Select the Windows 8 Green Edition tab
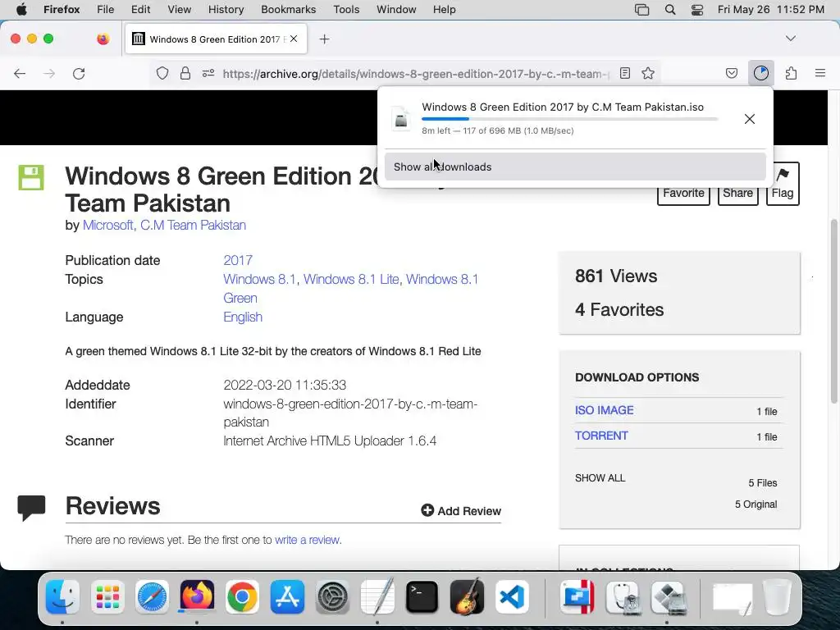840x630 pixels. [217, 39]
